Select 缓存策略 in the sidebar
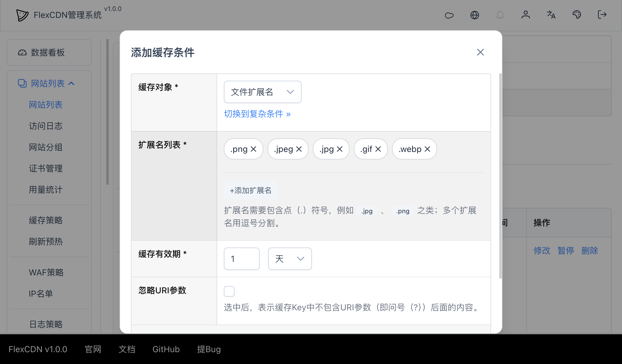This screenshot has width=622, height=364. click(46, 221)
